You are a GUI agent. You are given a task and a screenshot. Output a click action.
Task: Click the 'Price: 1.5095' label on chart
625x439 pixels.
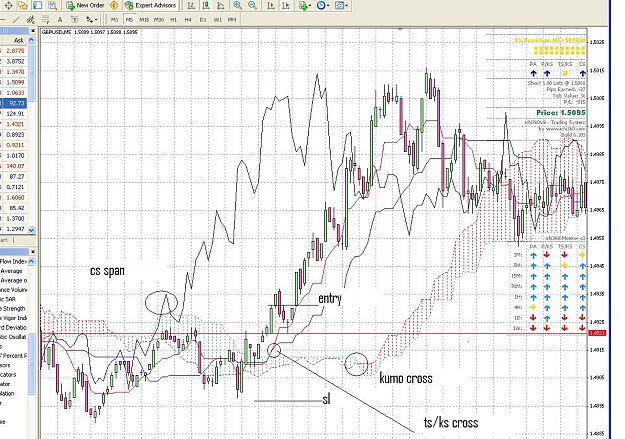pos(560,113)
